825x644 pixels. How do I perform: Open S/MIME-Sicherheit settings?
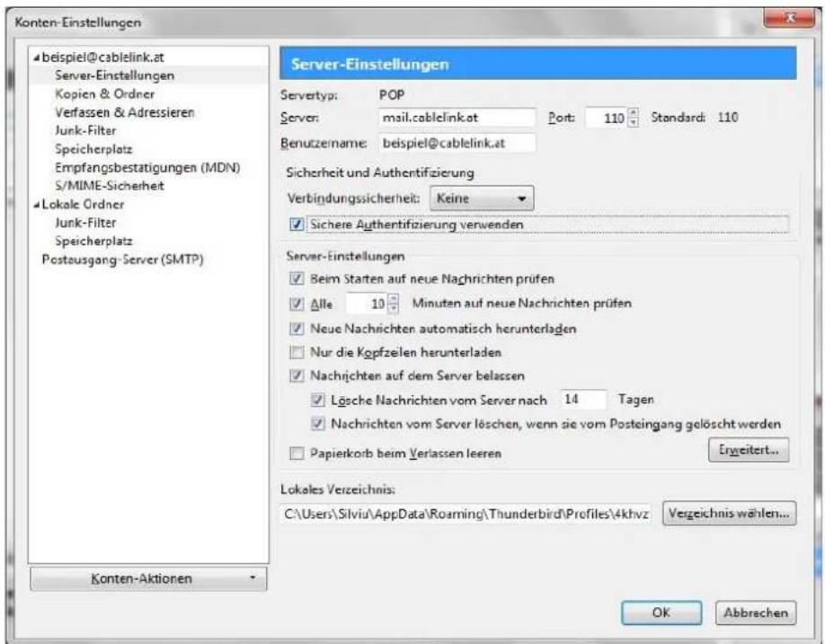click(x=110, y=186)
